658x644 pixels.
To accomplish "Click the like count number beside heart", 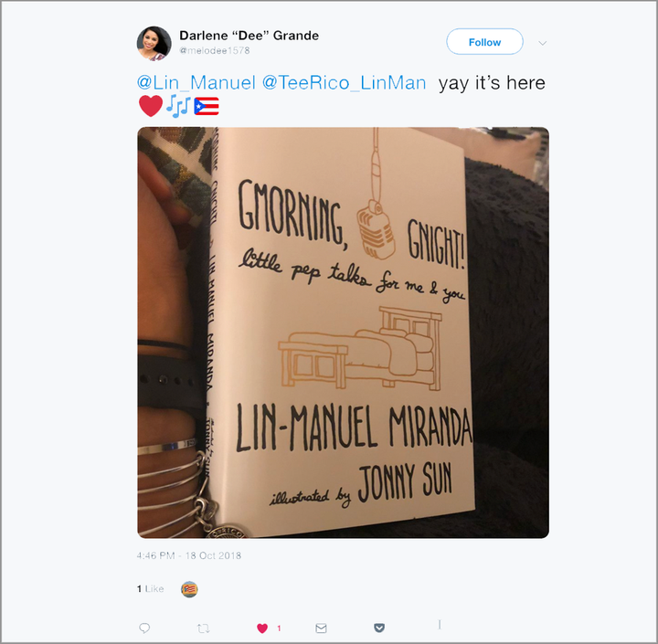I will click(x=279, y=628).
